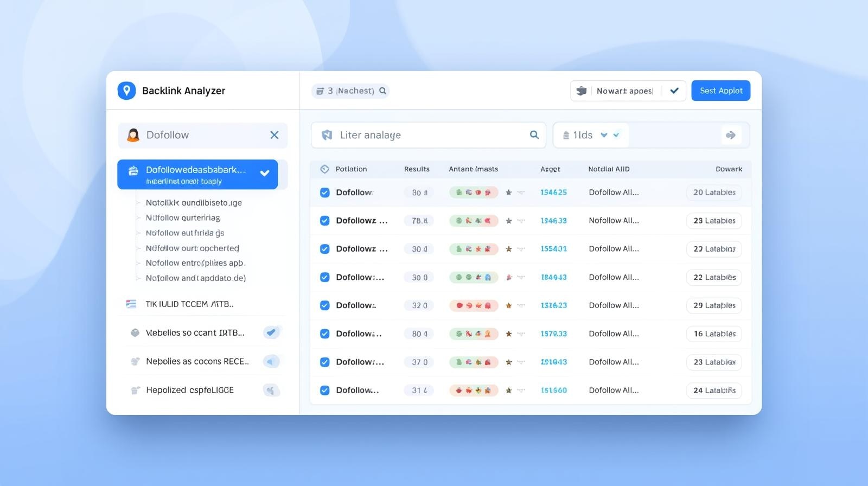This screenshot has width=868, height=486.
Task: Click the star icon in 154625 row
Action: coord(508,193)
